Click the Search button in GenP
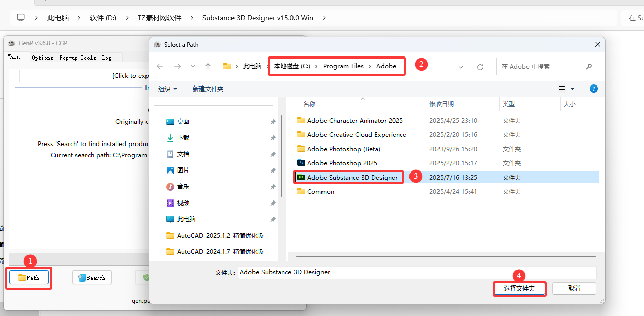Image resolution: width=644 pixels, height=316 pixels. coord(92,277)
